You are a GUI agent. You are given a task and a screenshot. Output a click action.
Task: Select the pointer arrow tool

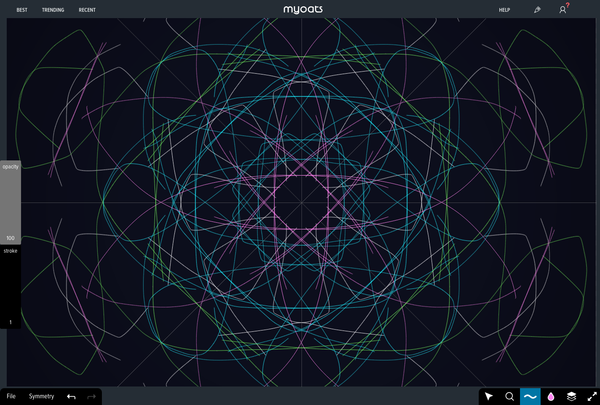click(489, 396)
